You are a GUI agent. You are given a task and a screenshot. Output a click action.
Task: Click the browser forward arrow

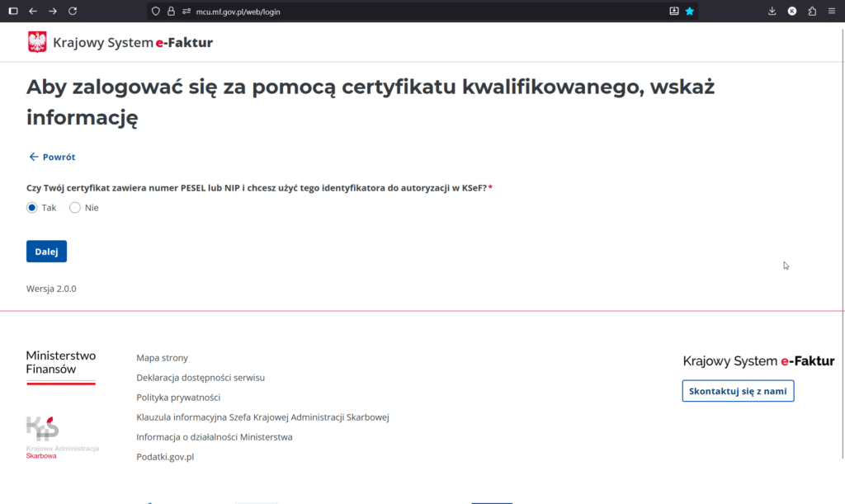[x=53, y=11]
